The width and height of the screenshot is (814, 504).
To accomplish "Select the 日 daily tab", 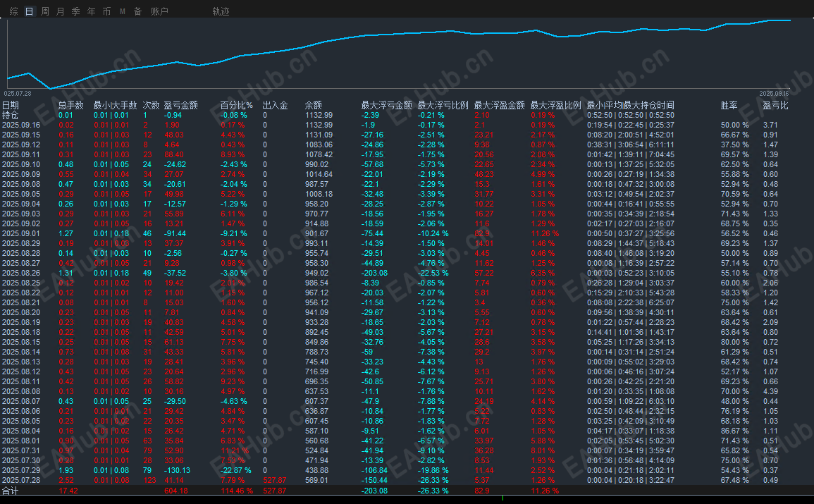I will tap(30, 11).
